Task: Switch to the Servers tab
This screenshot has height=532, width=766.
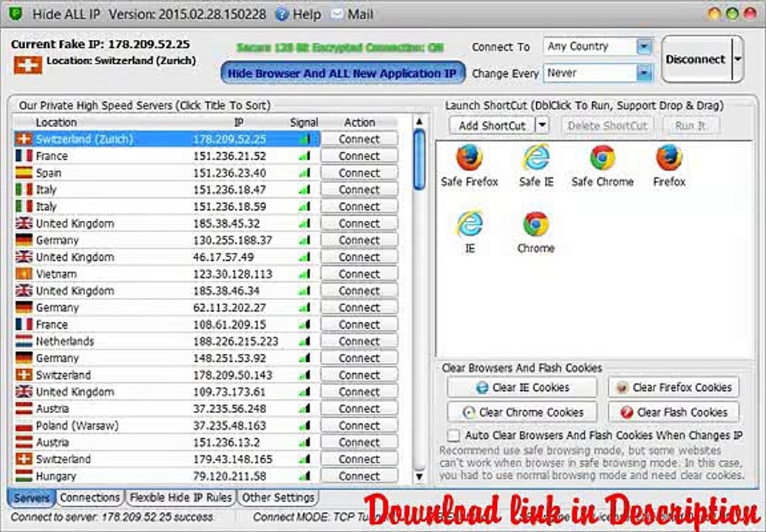Action: [x=31, y=498]
